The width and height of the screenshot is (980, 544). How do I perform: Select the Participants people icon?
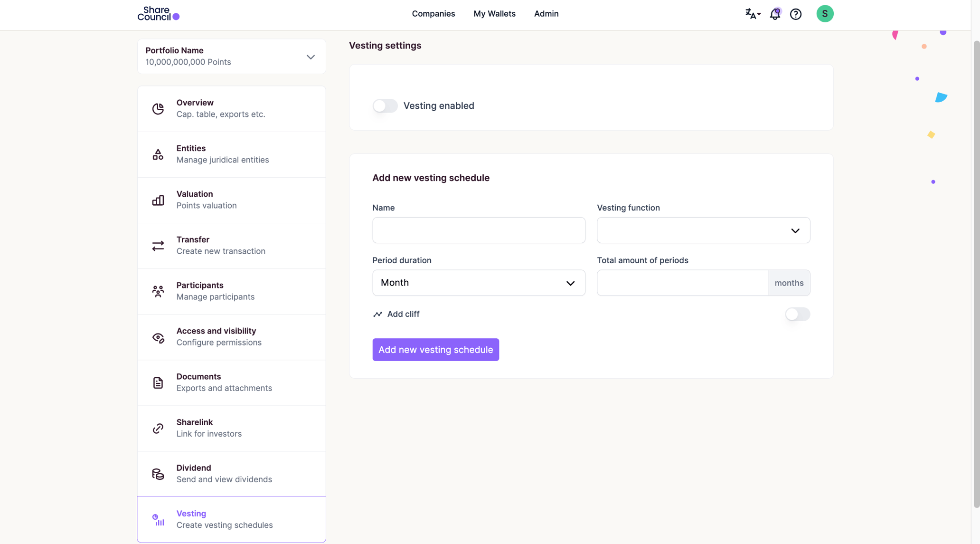click(x=158, y=291)
